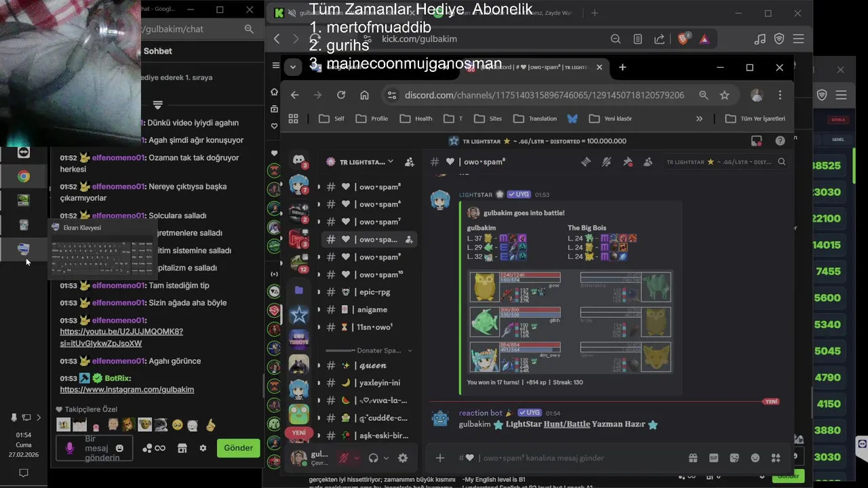Image resolution: width=868 pixels, height=488 pixels.
Task: Open Discord inbox icon in title bar
Action: [757, 141]
